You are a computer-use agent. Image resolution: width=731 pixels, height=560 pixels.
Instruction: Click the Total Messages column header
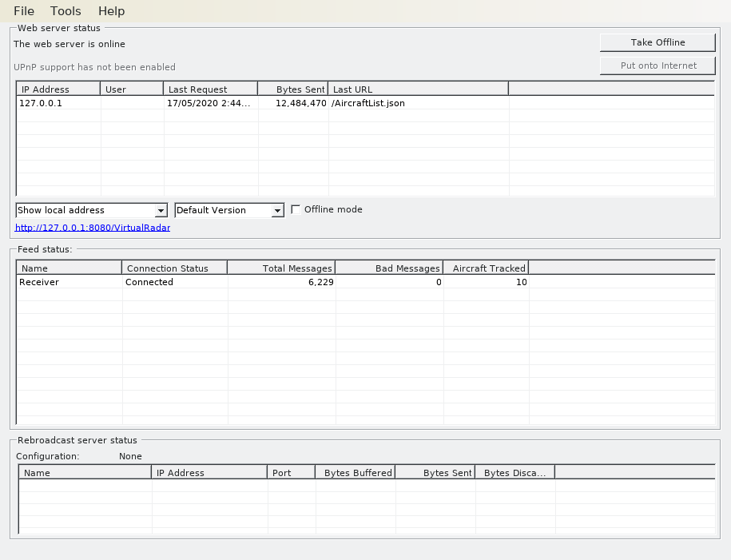(280, 268)
